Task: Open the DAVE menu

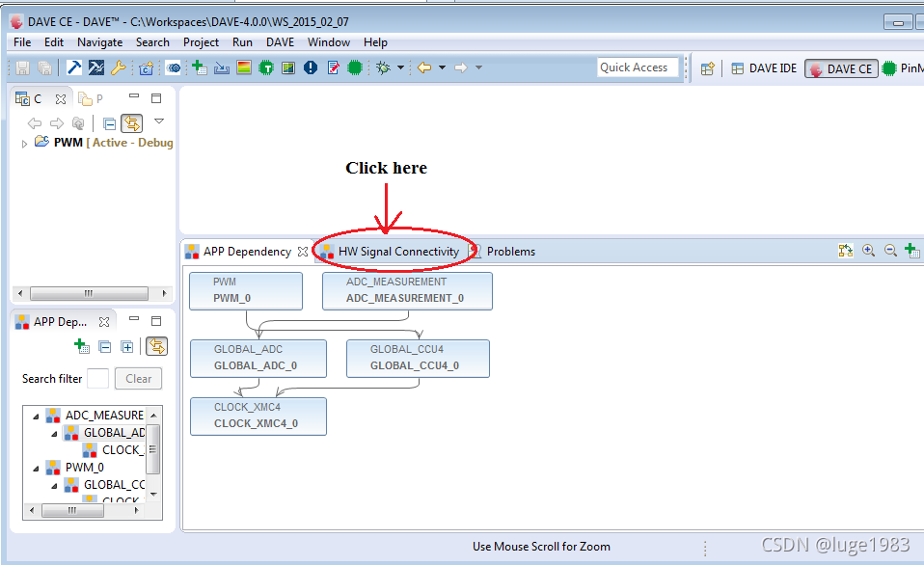Action: click(280, 42)
